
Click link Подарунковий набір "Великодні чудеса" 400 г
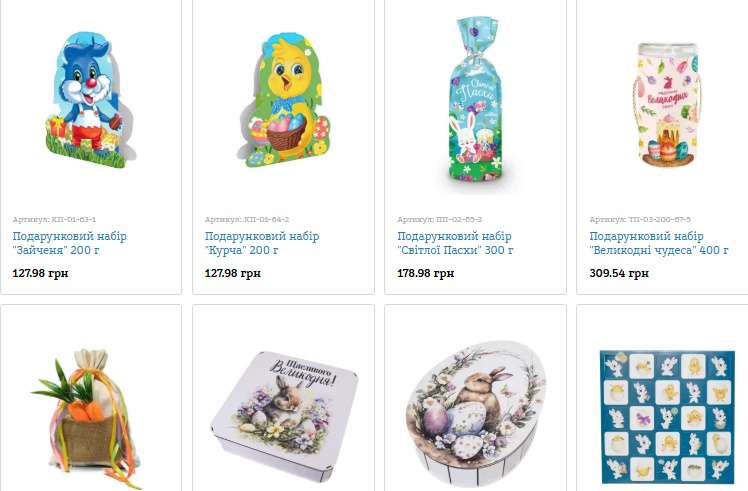coord(659,243)
